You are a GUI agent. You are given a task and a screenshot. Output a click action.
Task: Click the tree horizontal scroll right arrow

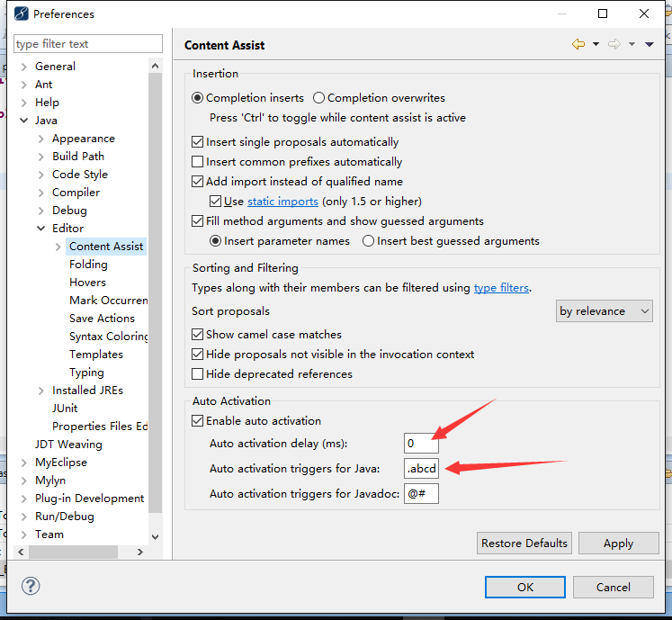tap(140, 553)
